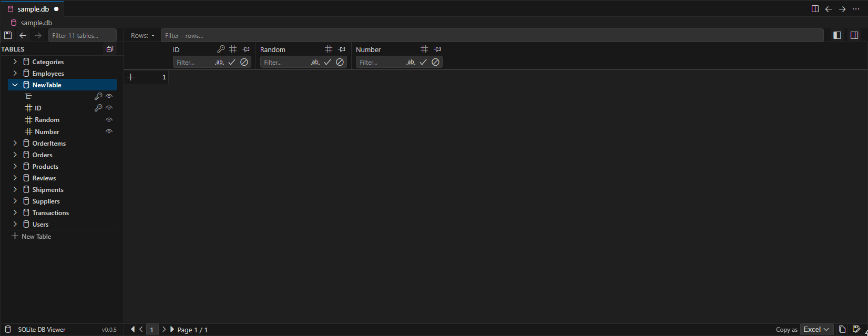868x336 pixels.
Task: Expand the Shipments table
Action: [15, 189]
